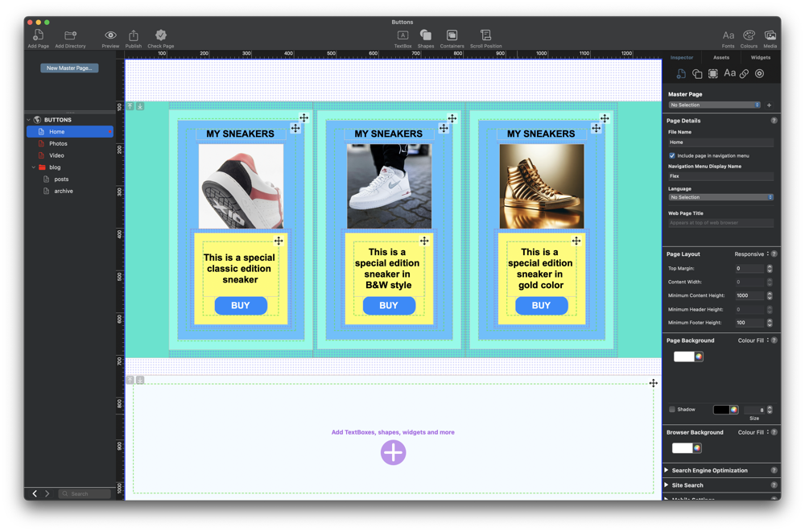Enable the Shadow checkbox
805x532 pixels.
672,410
